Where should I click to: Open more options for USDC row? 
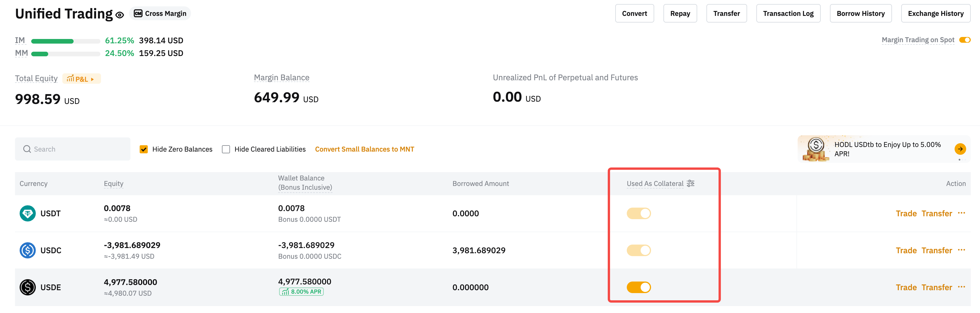pyautogui.click(x=961, y=250)
